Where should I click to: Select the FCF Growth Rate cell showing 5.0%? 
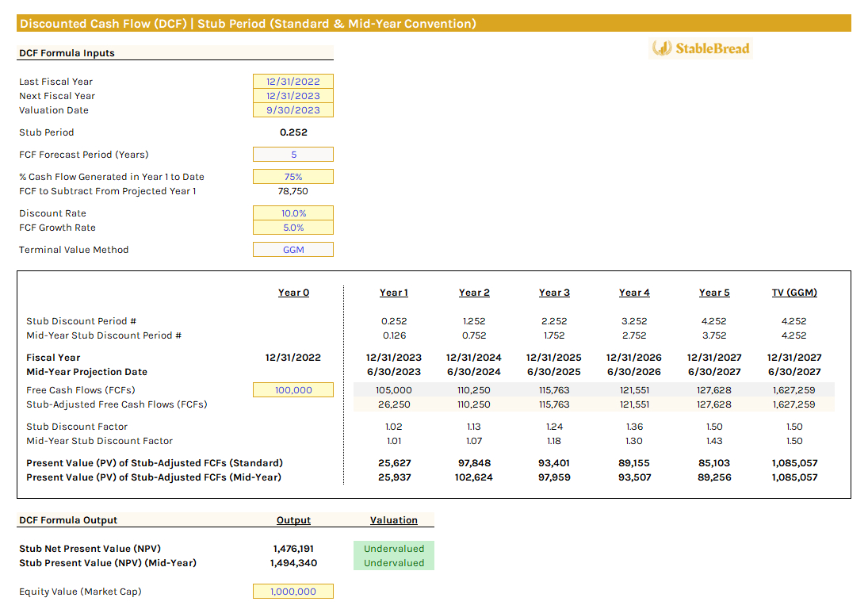pos(293,228)
